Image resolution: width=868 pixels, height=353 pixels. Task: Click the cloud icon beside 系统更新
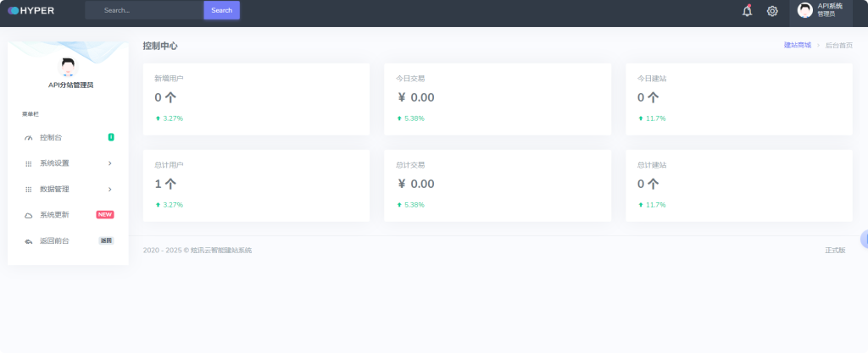point(28,215)
